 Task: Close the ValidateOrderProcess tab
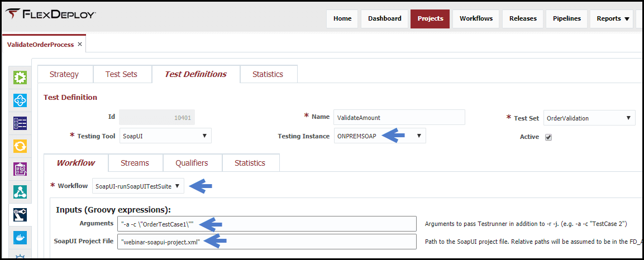[x=80, y=44]
